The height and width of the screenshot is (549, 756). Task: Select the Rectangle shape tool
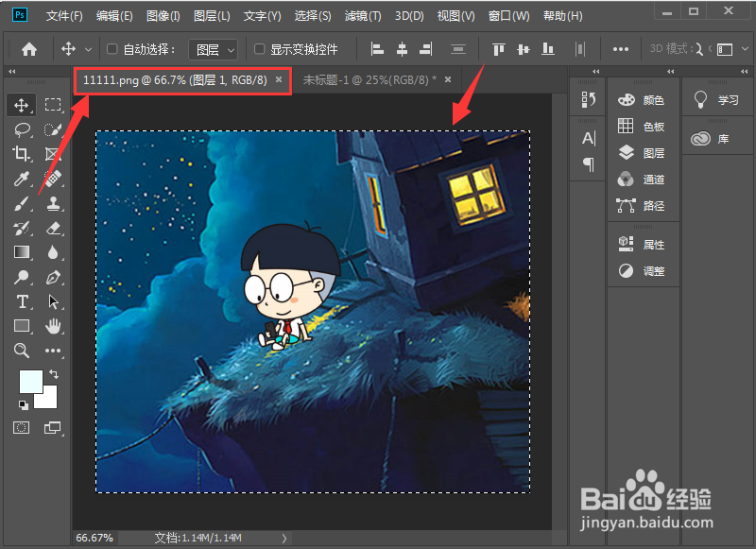coord(22,326)
